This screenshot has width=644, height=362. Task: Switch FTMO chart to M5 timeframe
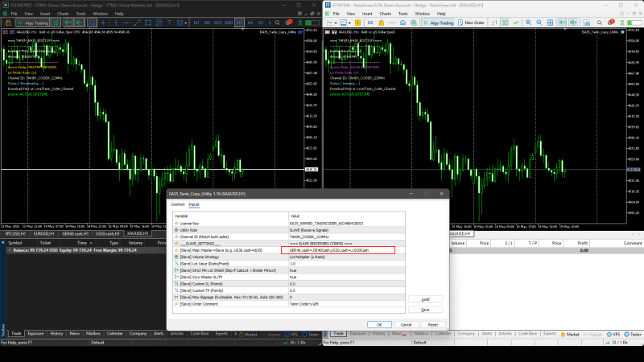coord(207,23)
